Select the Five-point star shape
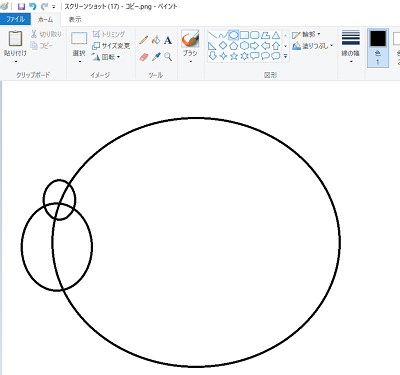The height and width of the screenshot is (375, 400). 234,56
